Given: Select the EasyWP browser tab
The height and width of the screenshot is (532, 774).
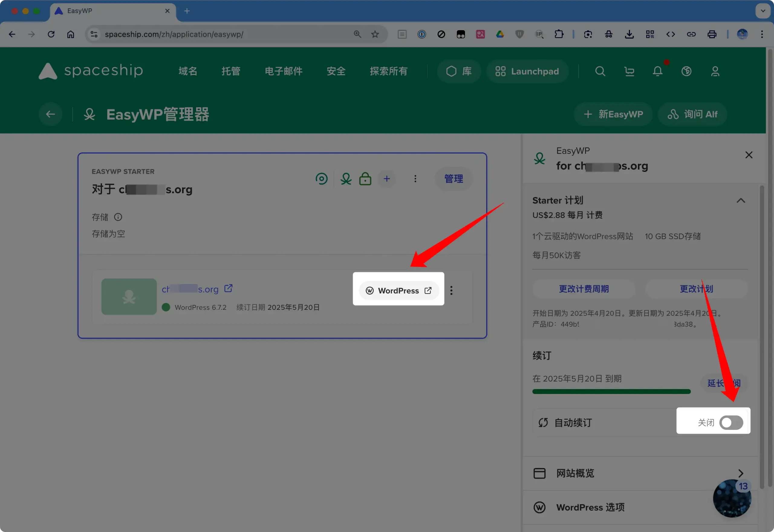Looking at the screenshot, I should tap(113, 11).
